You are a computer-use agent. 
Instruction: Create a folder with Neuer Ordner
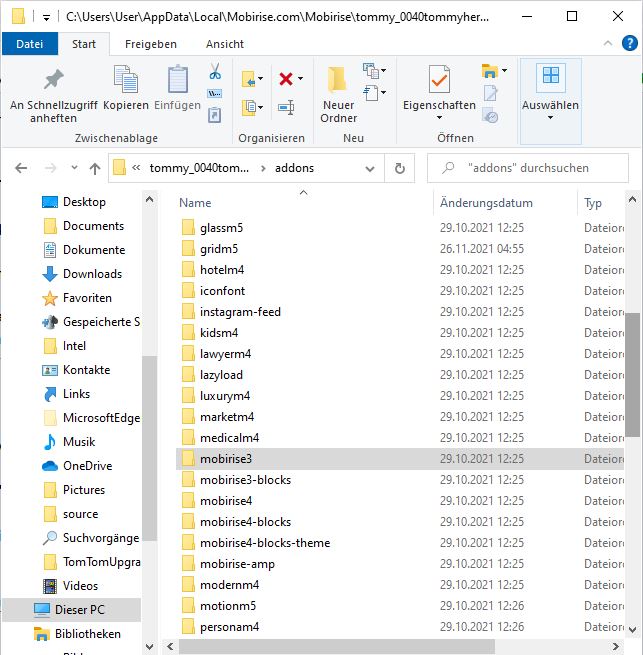(x=338, y=95)
